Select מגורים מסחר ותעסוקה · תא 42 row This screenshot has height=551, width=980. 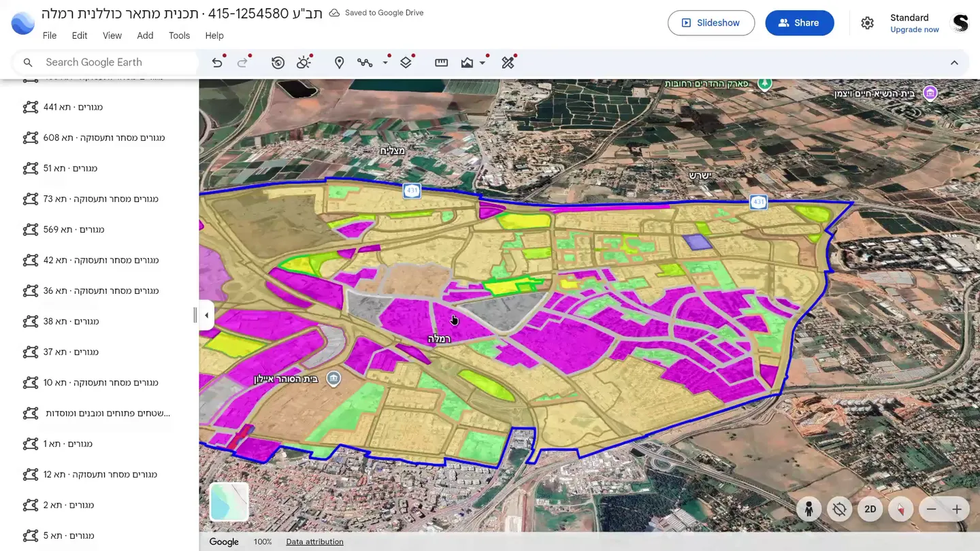(x=99, y=260)
